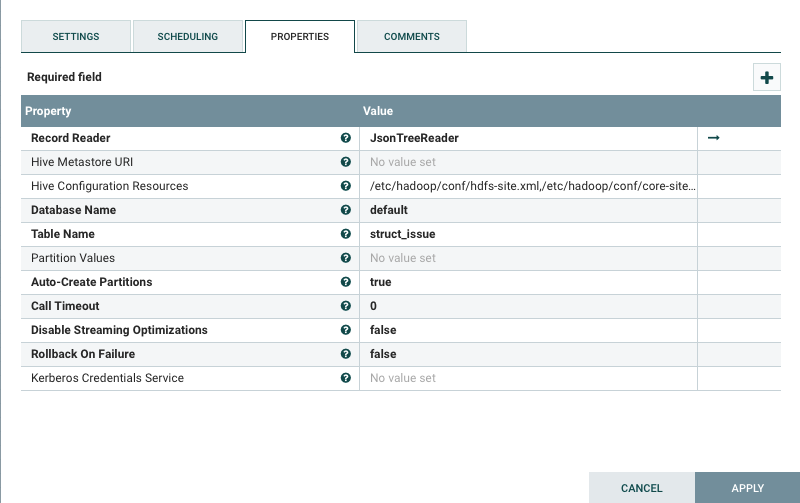Go to JsonTreeReader service via arrow icon
This screenshot has width=800, height=503.
tap(713, 138)
